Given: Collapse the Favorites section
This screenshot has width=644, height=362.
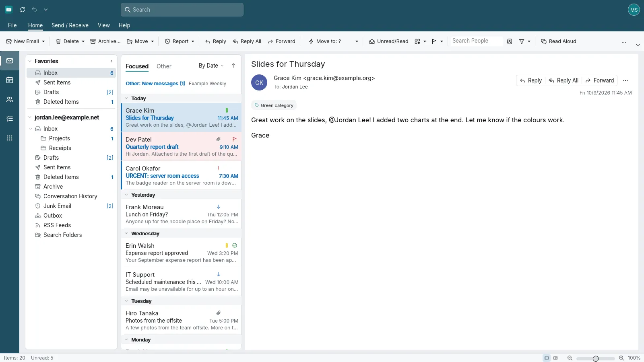Looking at the screenshot, I should [x=30, y=61].
